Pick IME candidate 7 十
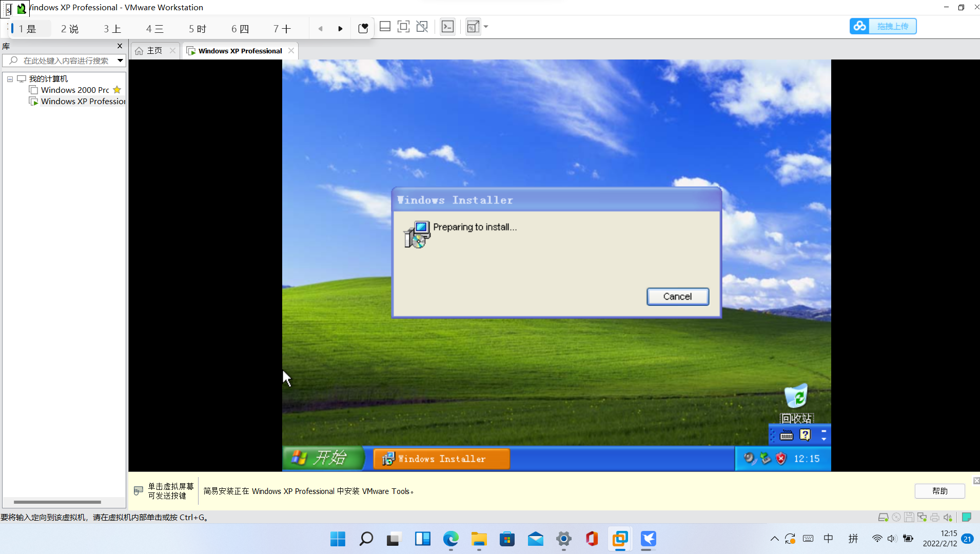The width and height of the screenshot is (980, 554). pos(282,29)
